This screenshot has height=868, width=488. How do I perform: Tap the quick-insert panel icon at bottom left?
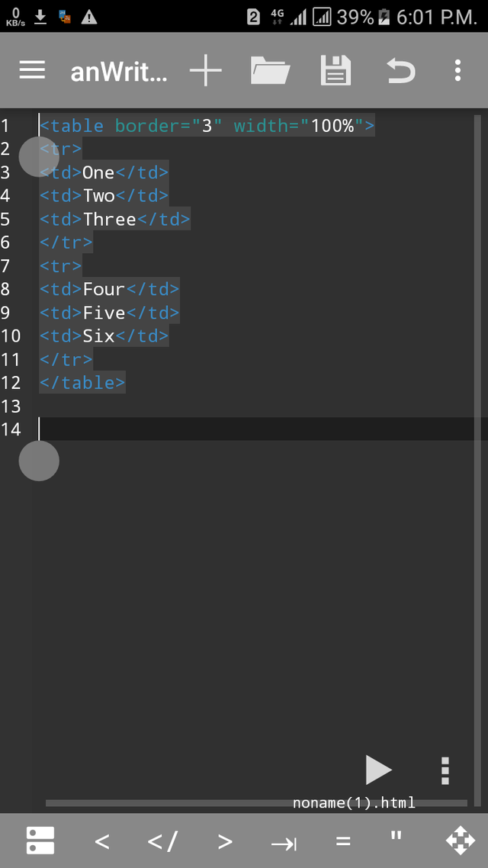[40, 841]
